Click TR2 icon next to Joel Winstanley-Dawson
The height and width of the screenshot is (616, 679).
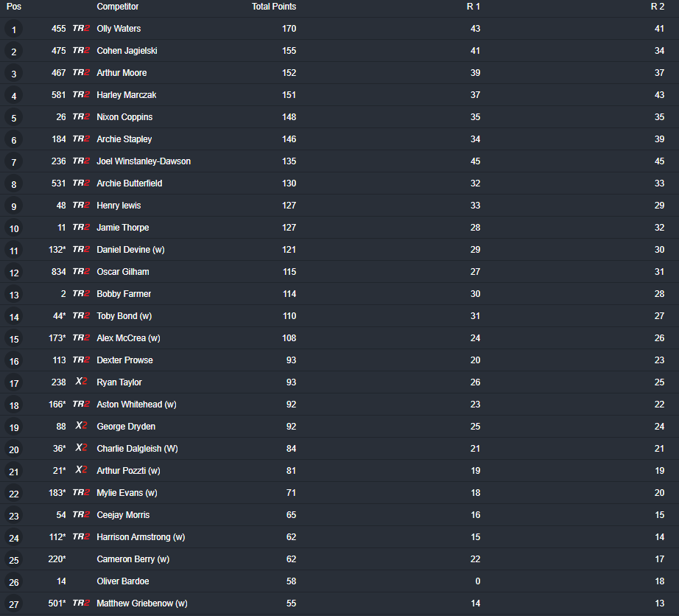81,161
